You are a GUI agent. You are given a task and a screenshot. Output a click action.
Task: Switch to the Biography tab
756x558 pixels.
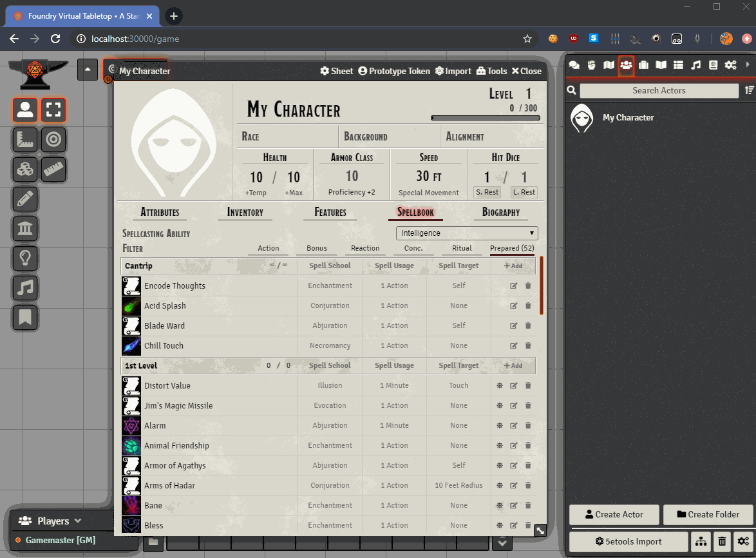click(500, 213)
